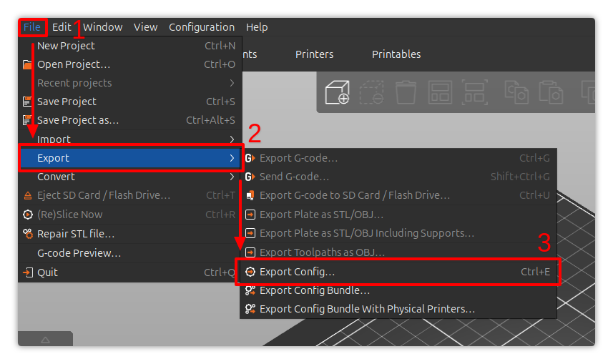The image size is (613, 364).
Task: Click the Paste clipboard toolbar icon
Action: click(551, 92)
